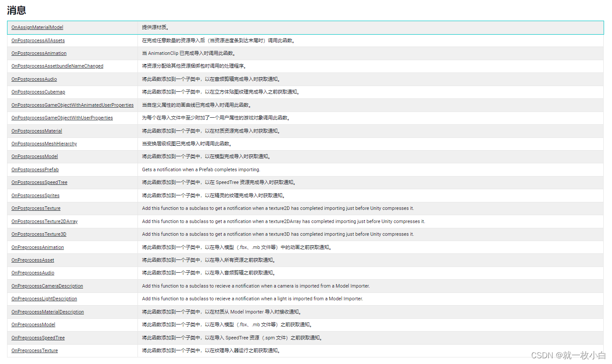Click the description 以在导入所有资源之前获取通知
Screen dimensions: 612x364
point(209,260)
